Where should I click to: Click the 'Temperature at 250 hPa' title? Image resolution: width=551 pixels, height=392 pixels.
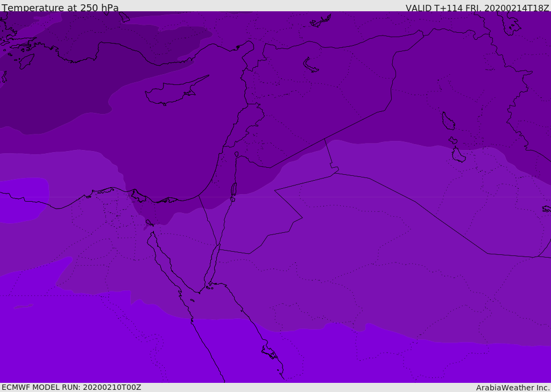point(60,8)
